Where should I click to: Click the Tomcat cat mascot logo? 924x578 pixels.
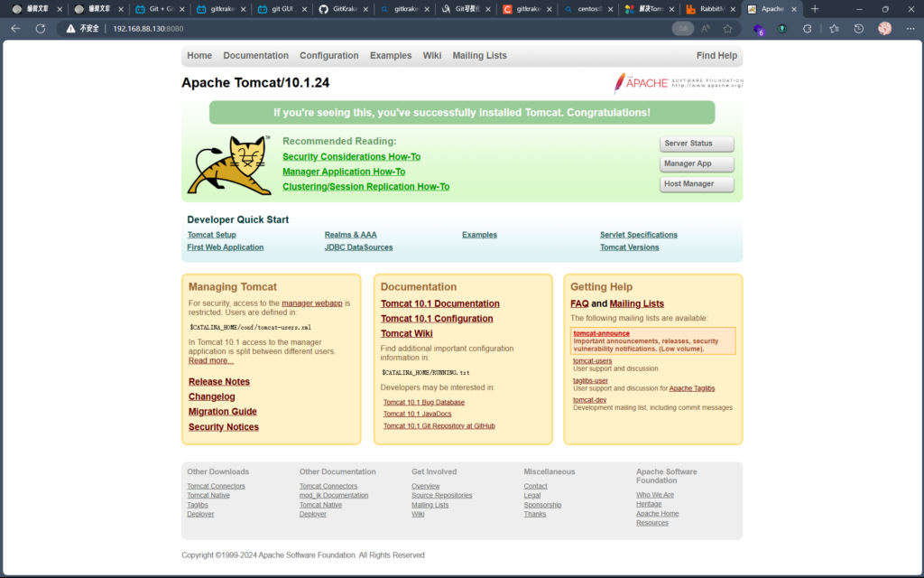point(229,165)
